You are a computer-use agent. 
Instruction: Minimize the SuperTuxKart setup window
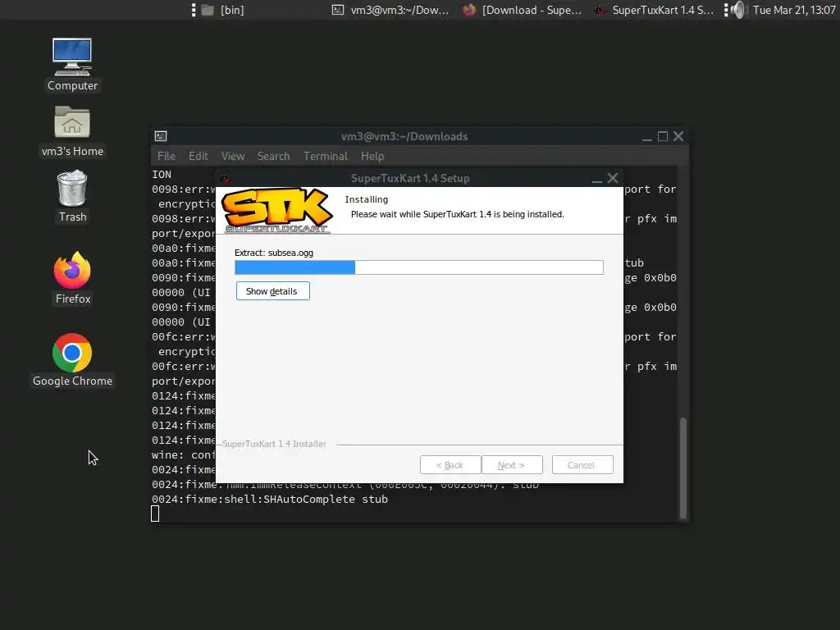[597, 179]
